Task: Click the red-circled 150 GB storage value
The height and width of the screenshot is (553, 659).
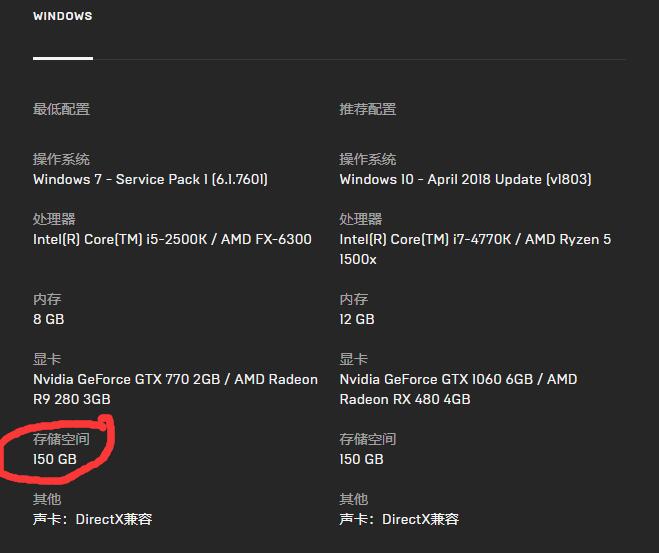Action: (55, 460)
